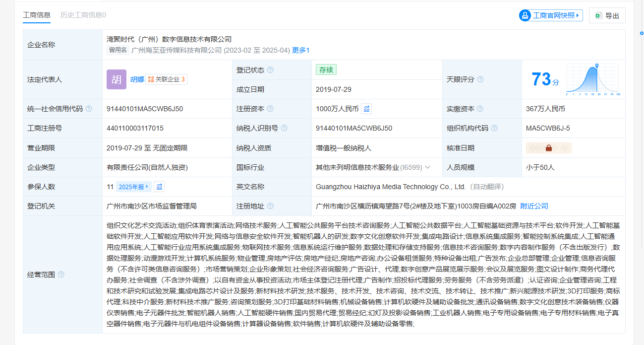Click the 天眼评分 score distribution chart
Viewport: 644px width, 345px height.
593,80
